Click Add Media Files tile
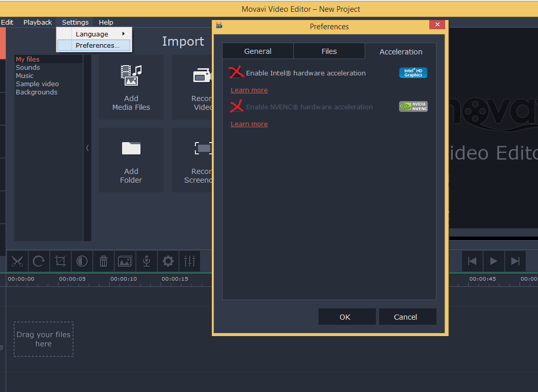 (131, 87)
